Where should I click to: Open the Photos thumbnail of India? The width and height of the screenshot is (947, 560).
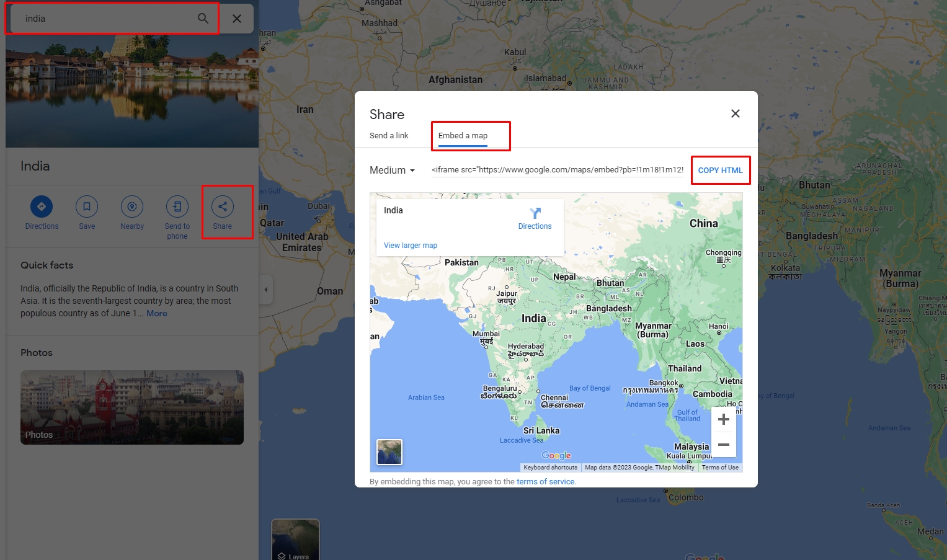[131, 407]
